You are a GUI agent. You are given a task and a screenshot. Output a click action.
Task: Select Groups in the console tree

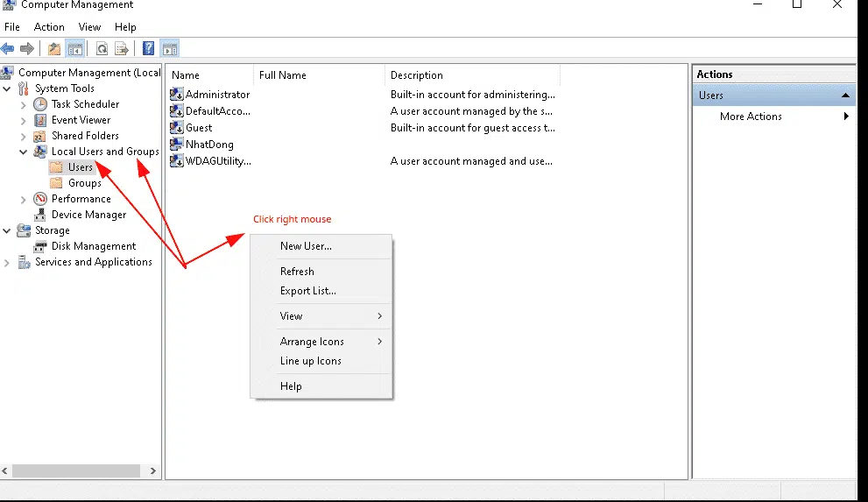click(x=85, y=183)
